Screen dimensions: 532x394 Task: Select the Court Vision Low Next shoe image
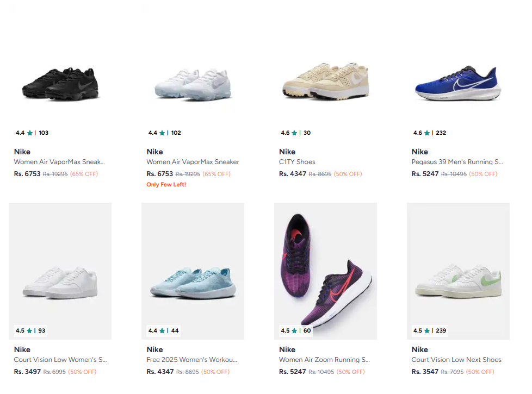point(458,280)
